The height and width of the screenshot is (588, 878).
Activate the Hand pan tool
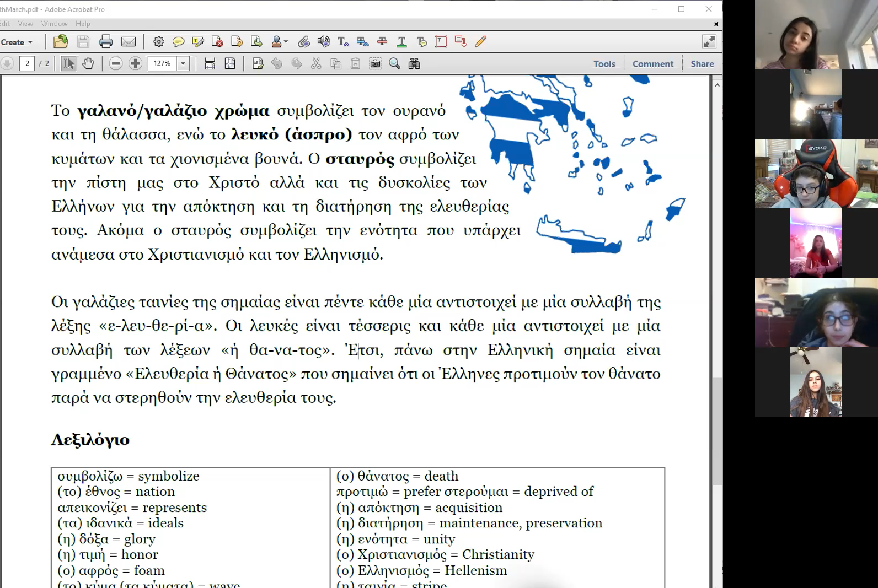[x=88, y=64]
